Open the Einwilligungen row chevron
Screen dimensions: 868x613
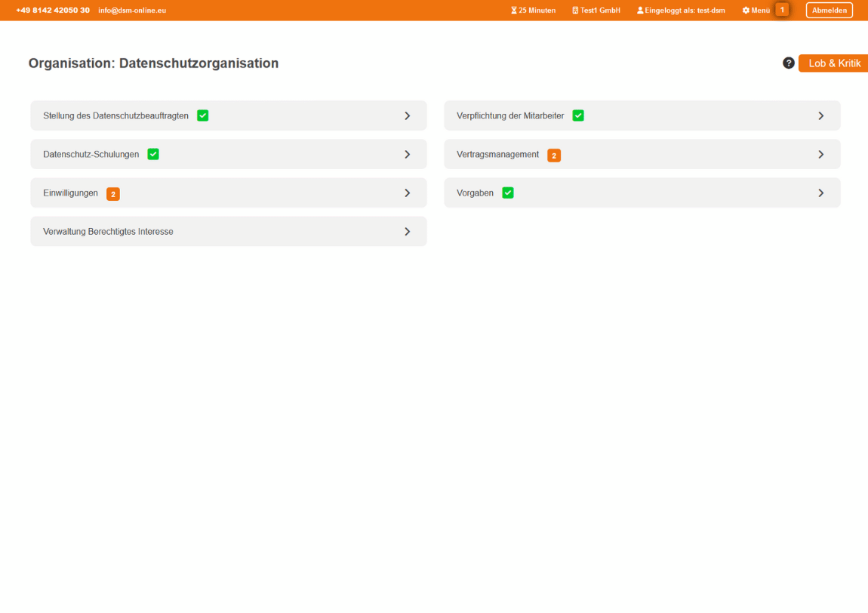point(408,193)
